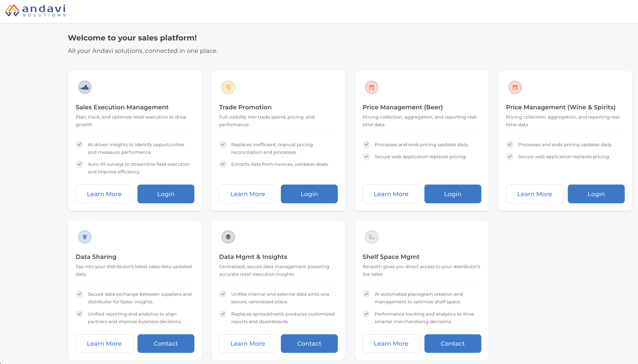Click the Price Management (Wine & Spirits) icon
The width and height of the screenshot is (638, 364).
pos(515,87)
